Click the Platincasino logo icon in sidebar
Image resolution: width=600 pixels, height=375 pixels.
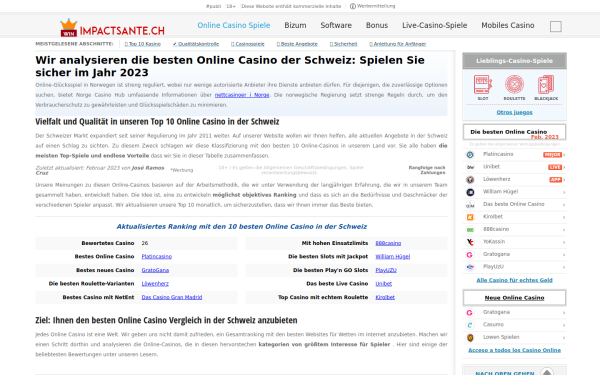(470, 155)
